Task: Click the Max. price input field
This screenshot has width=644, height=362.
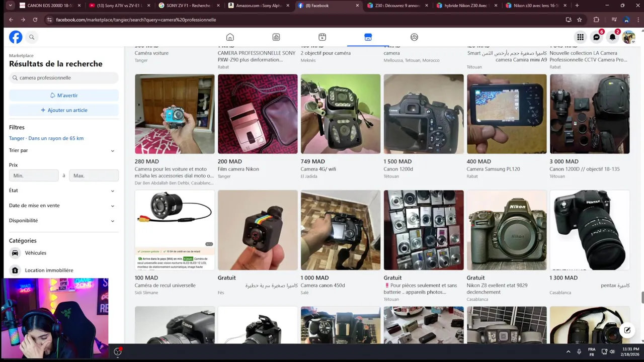Action: 94,175
